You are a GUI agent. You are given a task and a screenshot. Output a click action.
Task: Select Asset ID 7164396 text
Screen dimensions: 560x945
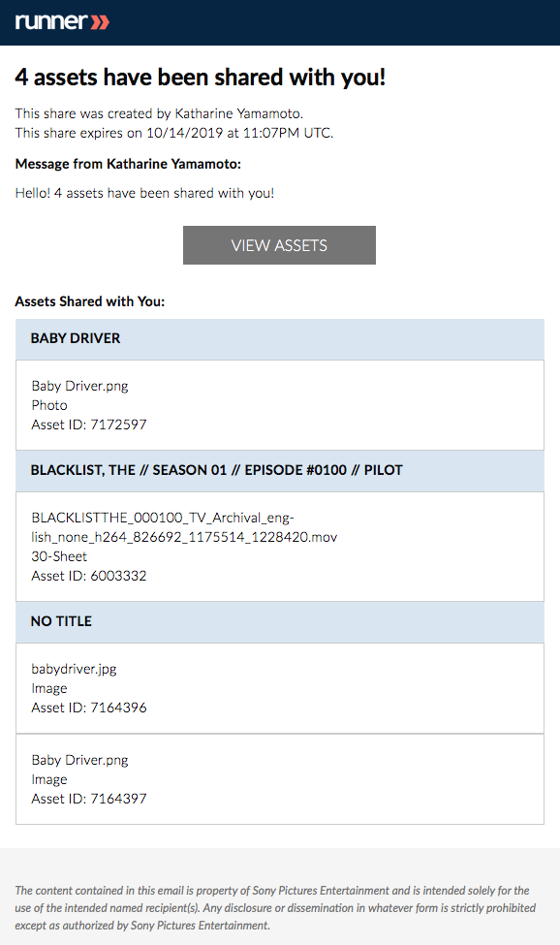coord(89,708)
